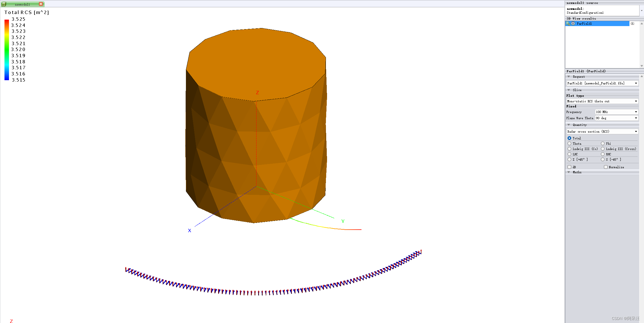This screenshot has height=323, width=644.
Task: Close the newmodel1 view tab
Action: [x=41, y=4]
